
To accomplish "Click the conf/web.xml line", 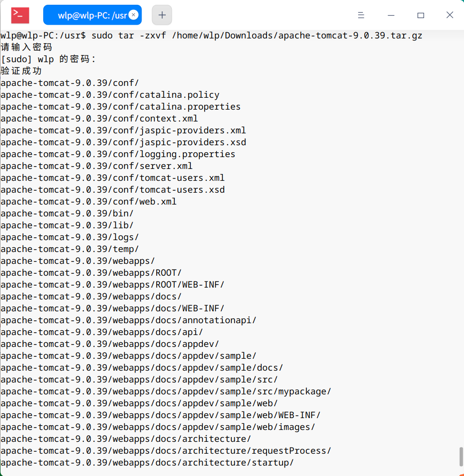I will coord(89,201).
